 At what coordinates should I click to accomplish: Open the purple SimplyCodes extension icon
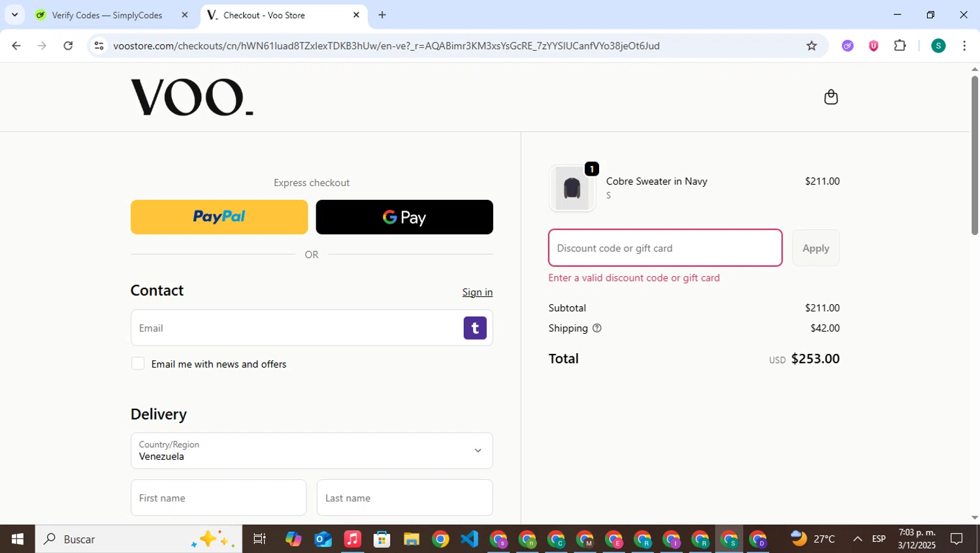[x=847, y=46]
